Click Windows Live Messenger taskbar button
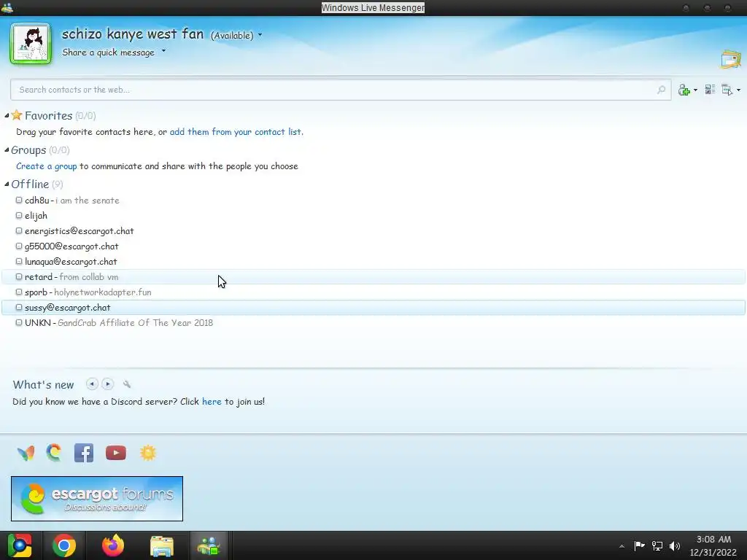747x560 pixels. point(209,545)
